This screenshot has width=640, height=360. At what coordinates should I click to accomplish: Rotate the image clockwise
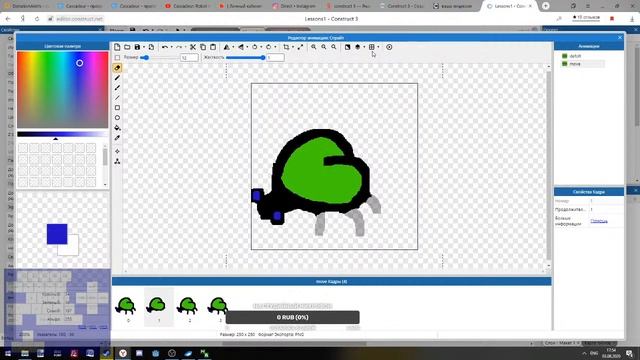tap(269, 47)
